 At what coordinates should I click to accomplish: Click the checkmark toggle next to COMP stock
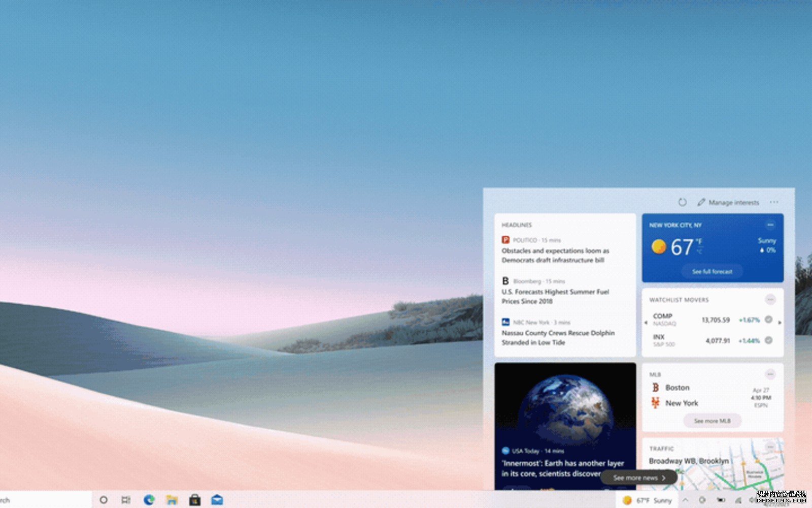coord(768,320)
